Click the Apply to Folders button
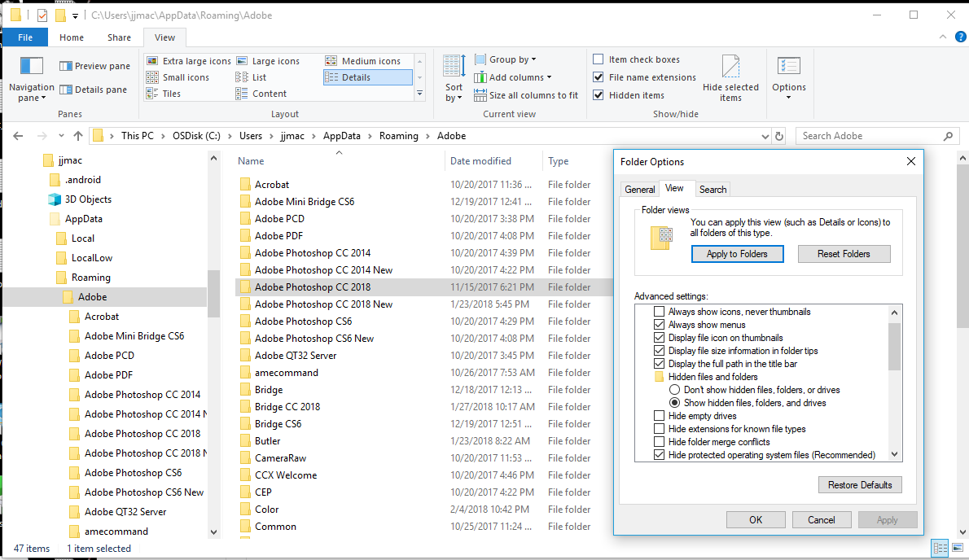This screenshot has height=560, width=969. [737, 253]
